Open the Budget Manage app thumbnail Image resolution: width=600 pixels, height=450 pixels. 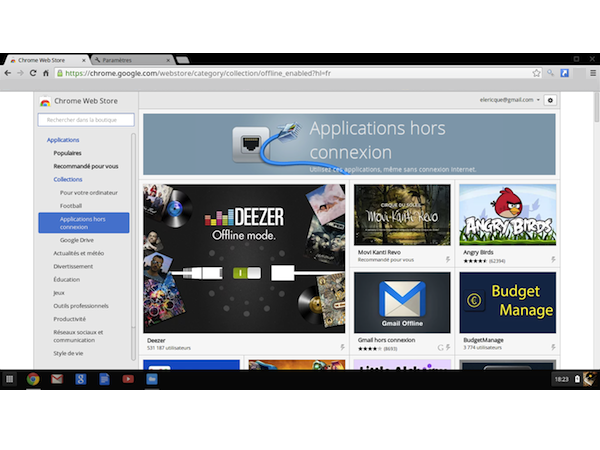click(x=508, y=302)
